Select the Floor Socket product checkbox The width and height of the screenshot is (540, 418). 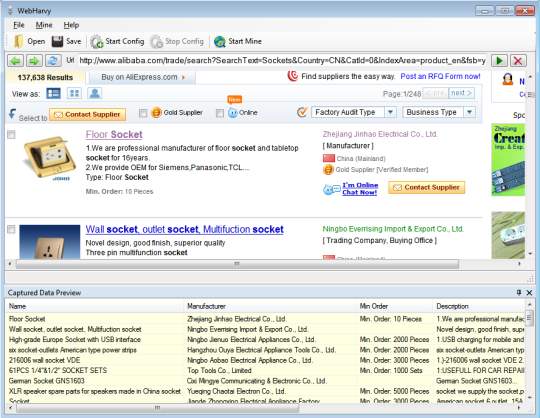11,135
